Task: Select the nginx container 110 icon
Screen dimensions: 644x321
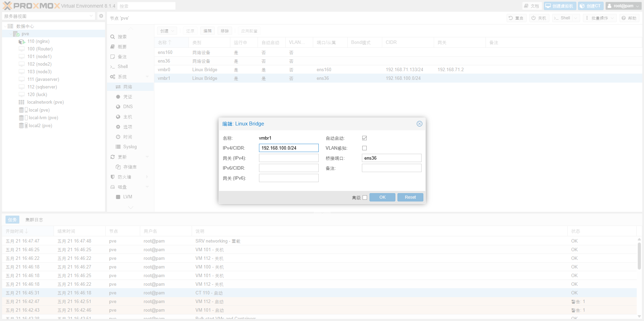Action: point(22,41)
